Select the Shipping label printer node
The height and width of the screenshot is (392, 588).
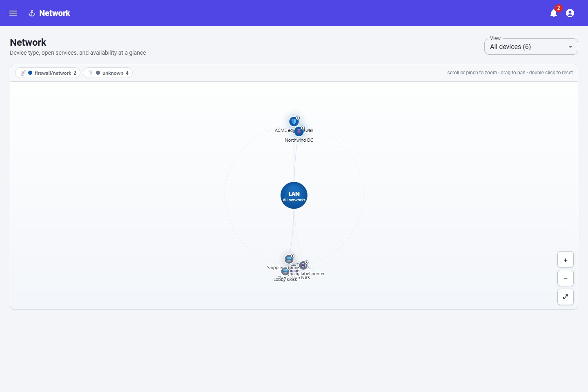[x=303, y=265]
